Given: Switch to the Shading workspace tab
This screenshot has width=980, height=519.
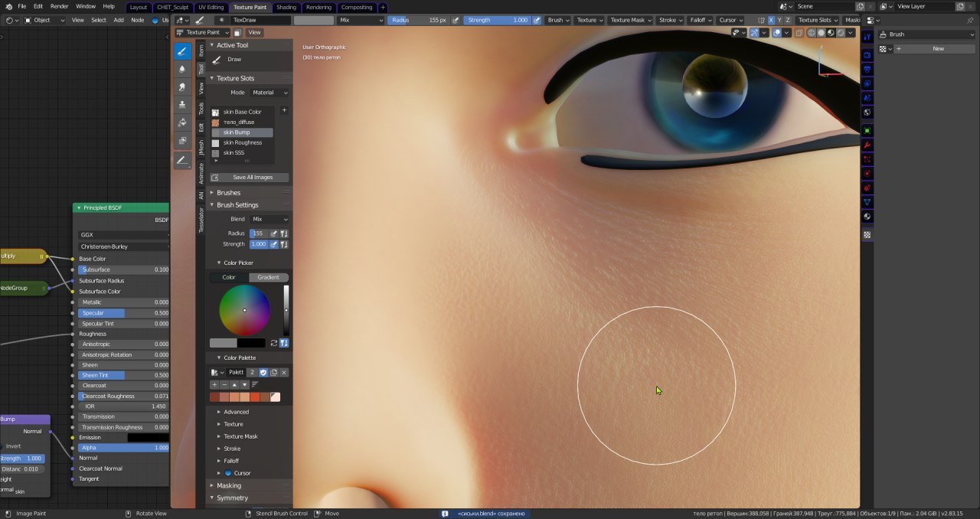Looking at the screenshot, I should [x=286, y=7].
